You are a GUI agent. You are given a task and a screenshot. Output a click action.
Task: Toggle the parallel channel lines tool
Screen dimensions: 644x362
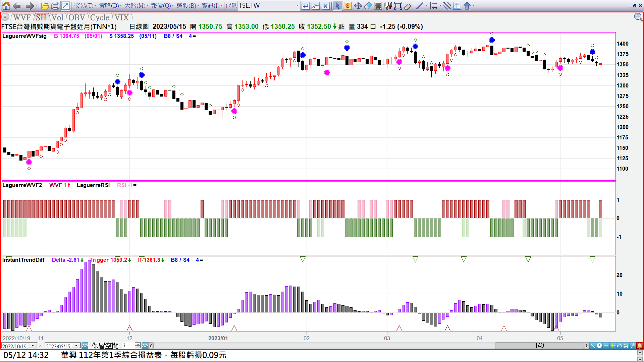[x=447, y=6]
